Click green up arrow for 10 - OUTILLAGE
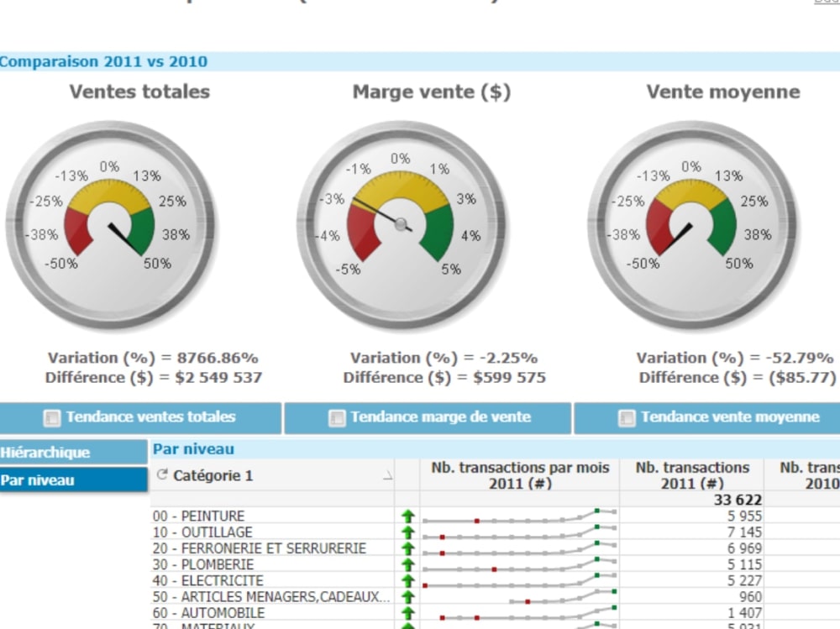Screen dimensions: 840x629 point(408,532)
